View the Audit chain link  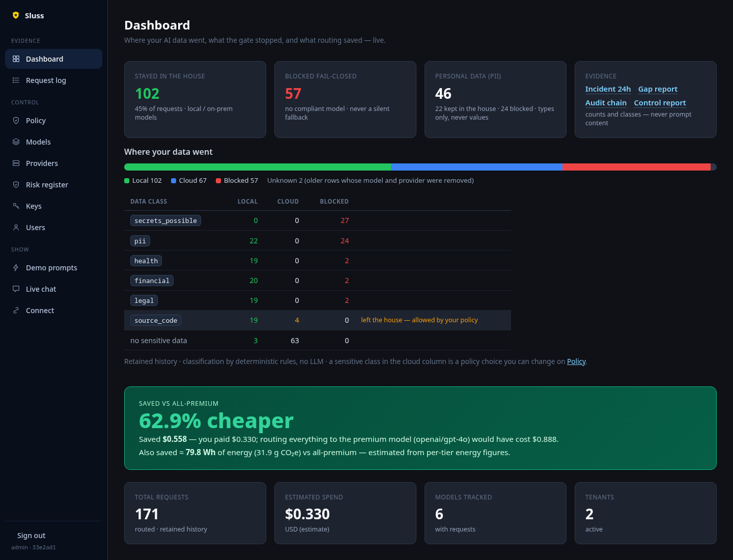[x=606, y=103]
